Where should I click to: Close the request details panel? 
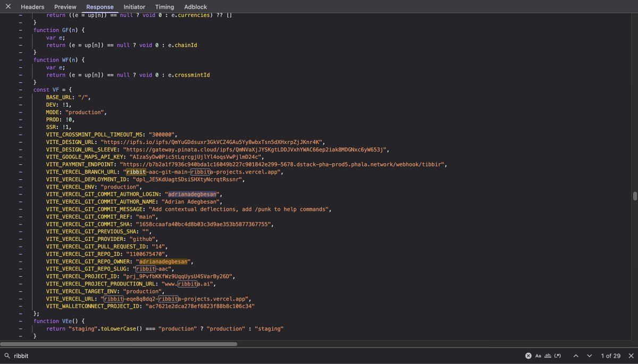coord(8,6)
